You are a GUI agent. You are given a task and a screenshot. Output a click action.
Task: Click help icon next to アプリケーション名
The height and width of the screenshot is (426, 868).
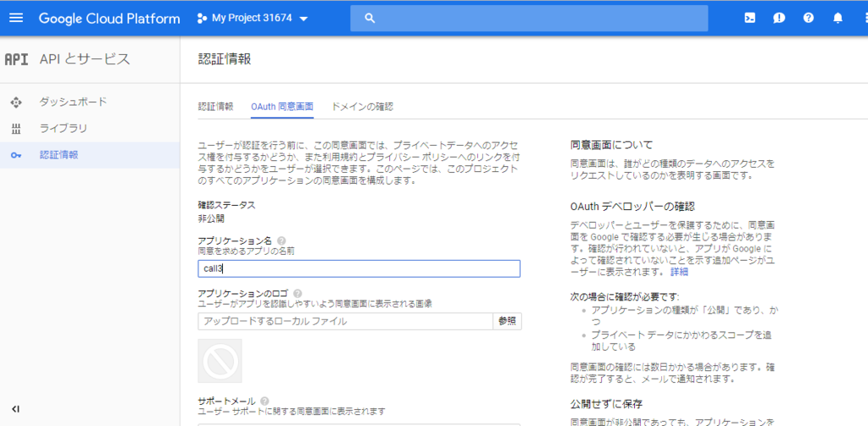pyautogui.click(x=281, y=241)
